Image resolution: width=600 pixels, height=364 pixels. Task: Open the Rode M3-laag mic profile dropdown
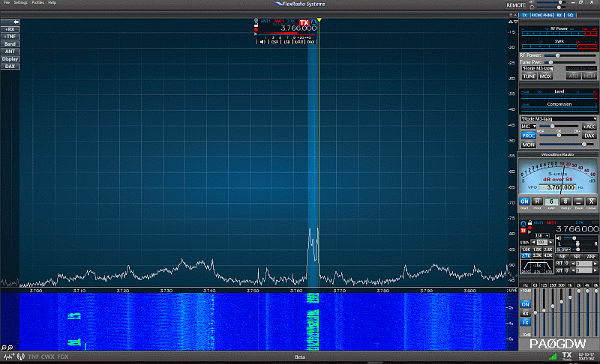click(559, 118)
